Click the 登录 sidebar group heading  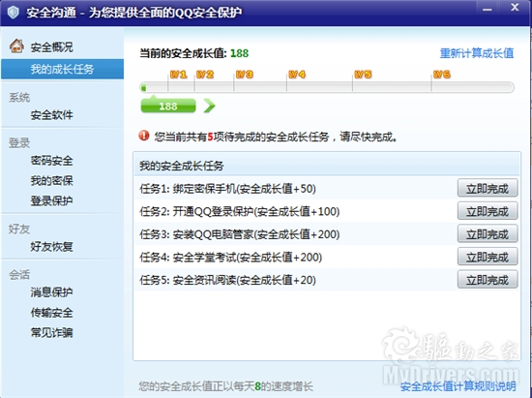(x=19, y=143)
